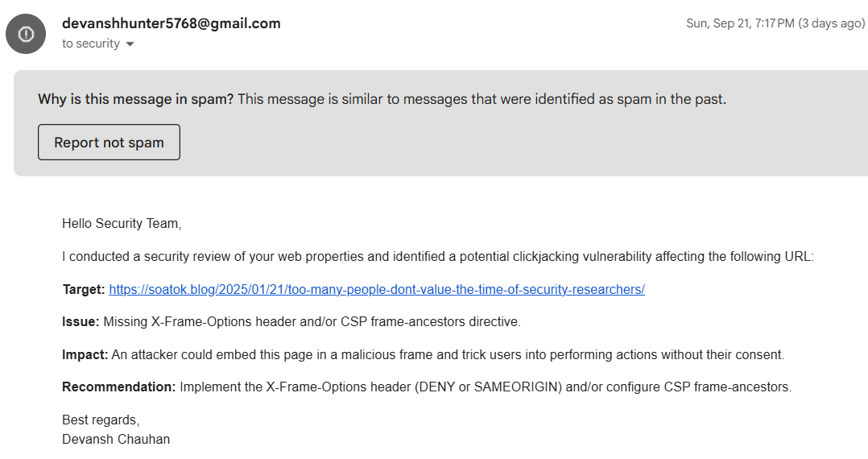Click the bold "Recommendation:" label
The width and height of the screenshot is (868, 459).
coord(118,387)
